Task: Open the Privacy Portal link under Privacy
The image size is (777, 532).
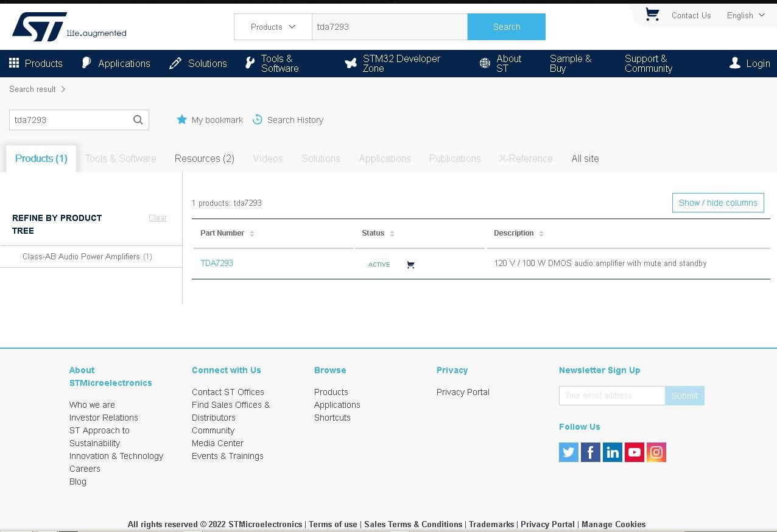Action: [463, 392]
